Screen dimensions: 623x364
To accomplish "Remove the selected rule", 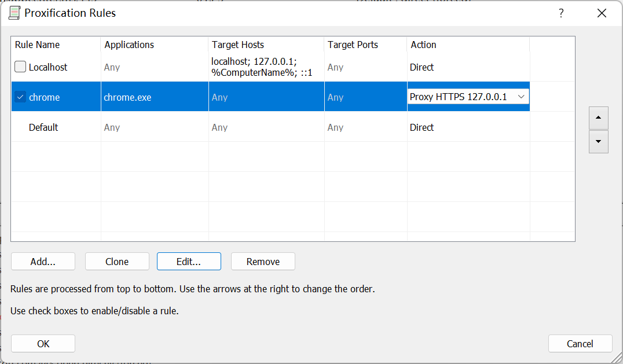I will point(263,262).
